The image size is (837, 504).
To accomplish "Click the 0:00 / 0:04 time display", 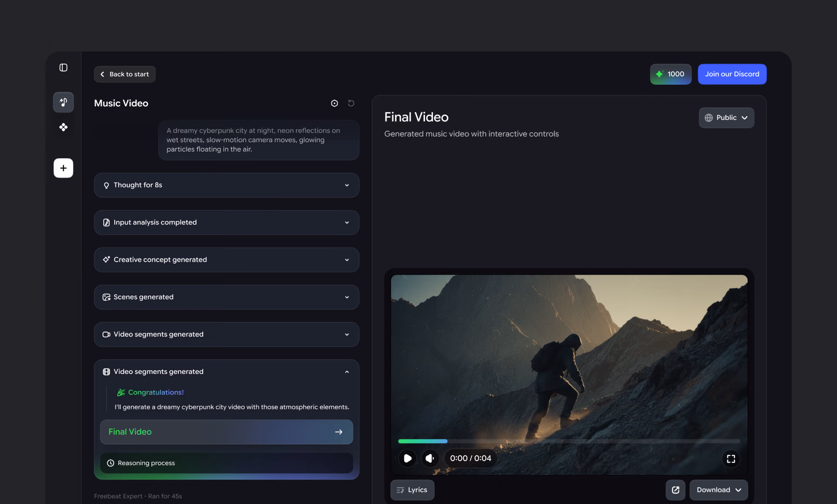I will pyautogui.click(x=470, y=458).
